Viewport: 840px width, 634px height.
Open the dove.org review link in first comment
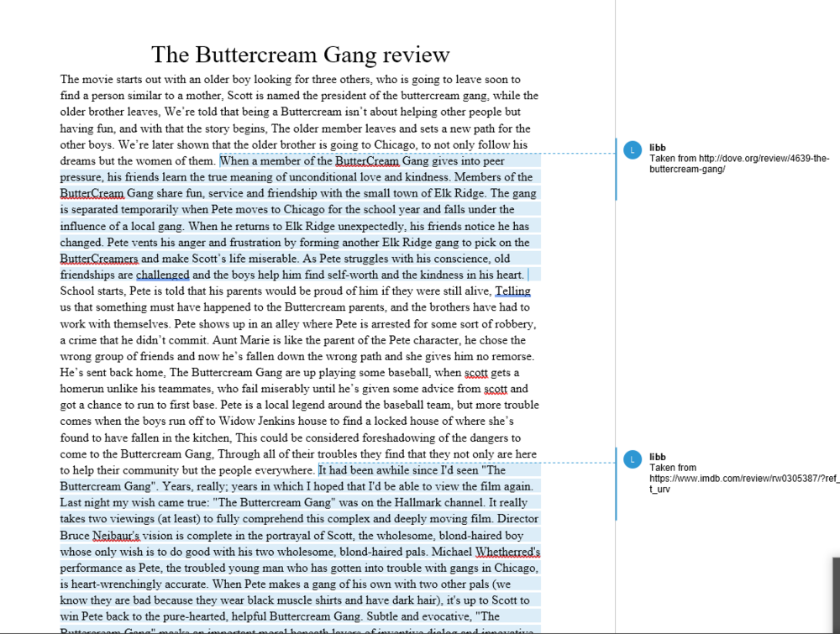pos(740,164)
